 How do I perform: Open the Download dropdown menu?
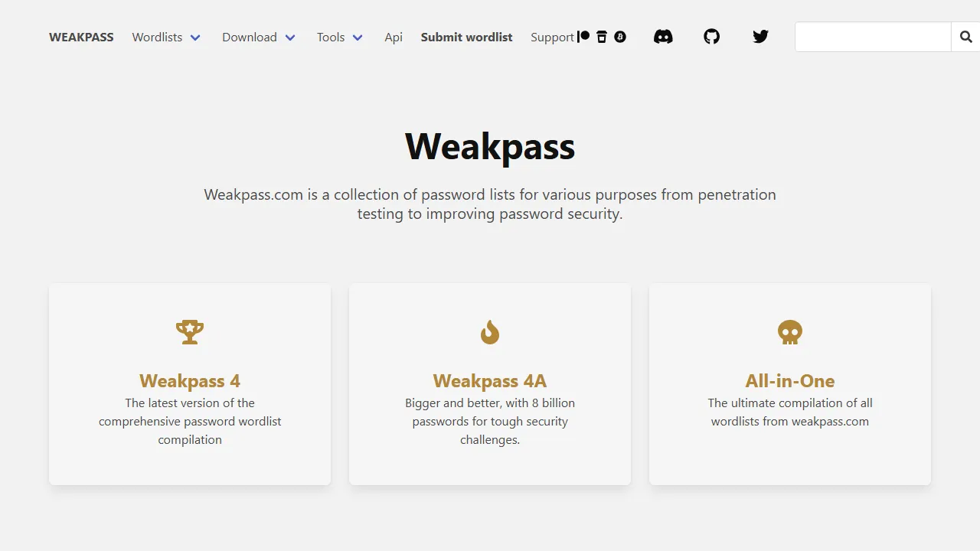point(259,37)
